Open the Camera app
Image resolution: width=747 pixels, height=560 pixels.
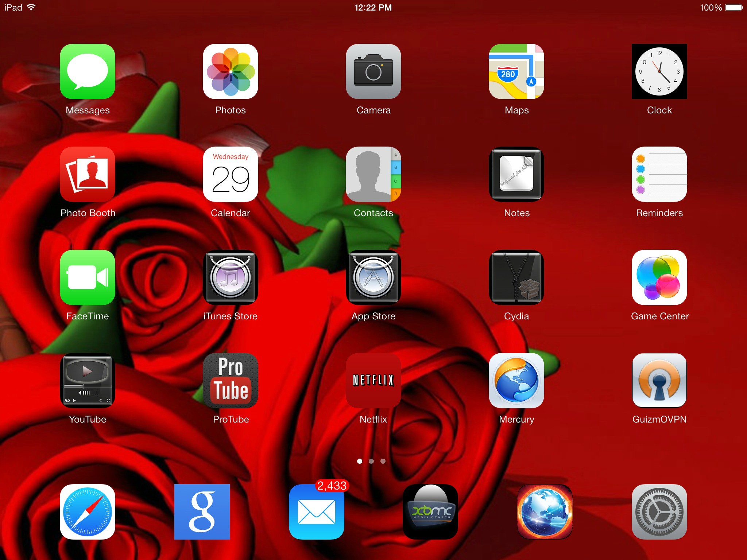pyautogui.click(x=373, y=71)
